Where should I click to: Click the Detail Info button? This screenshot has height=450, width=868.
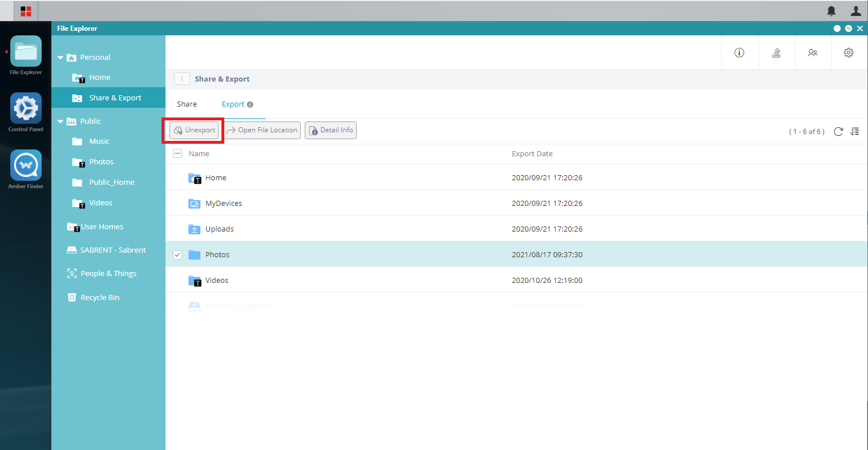(x=330, y=130)
